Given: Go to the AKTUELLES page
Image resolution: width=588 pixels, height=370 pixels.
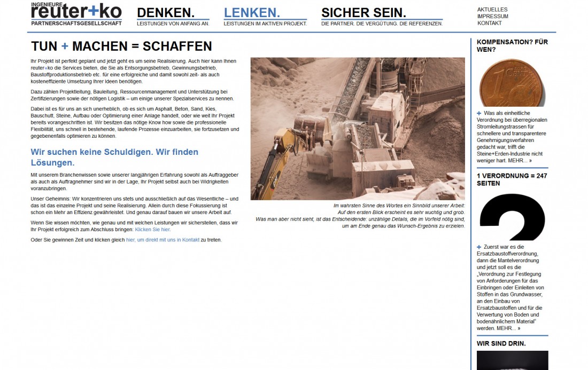Looking at the screenshot, I should tap(492, 10).
